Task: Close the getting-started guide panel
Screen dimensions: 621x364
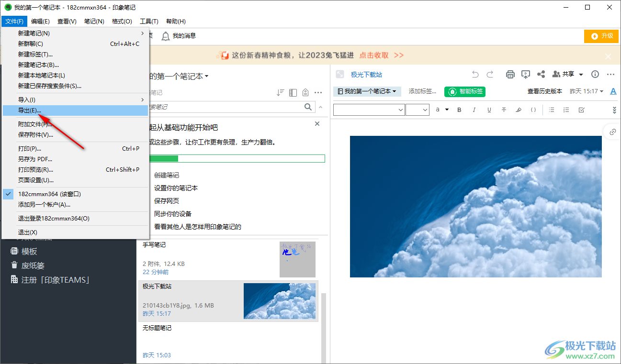Action: click(x=317, y=124)
